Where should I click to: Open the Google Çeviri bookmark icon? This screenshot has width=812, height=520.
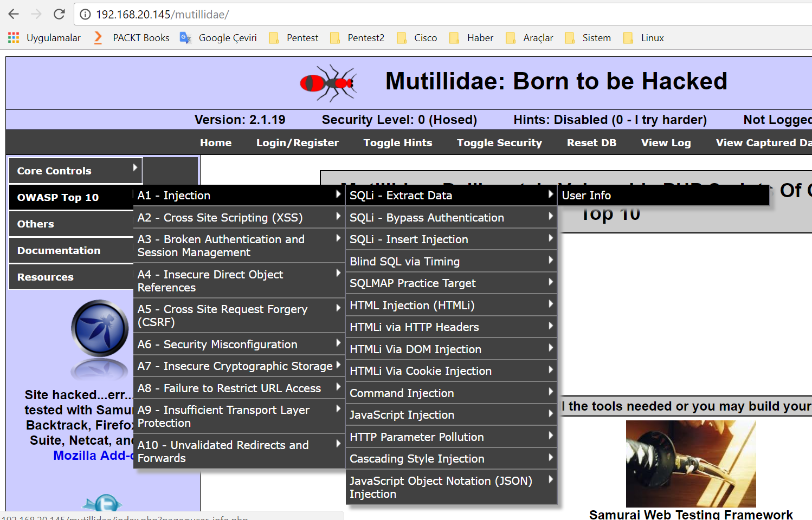click(x=185, y=37)
